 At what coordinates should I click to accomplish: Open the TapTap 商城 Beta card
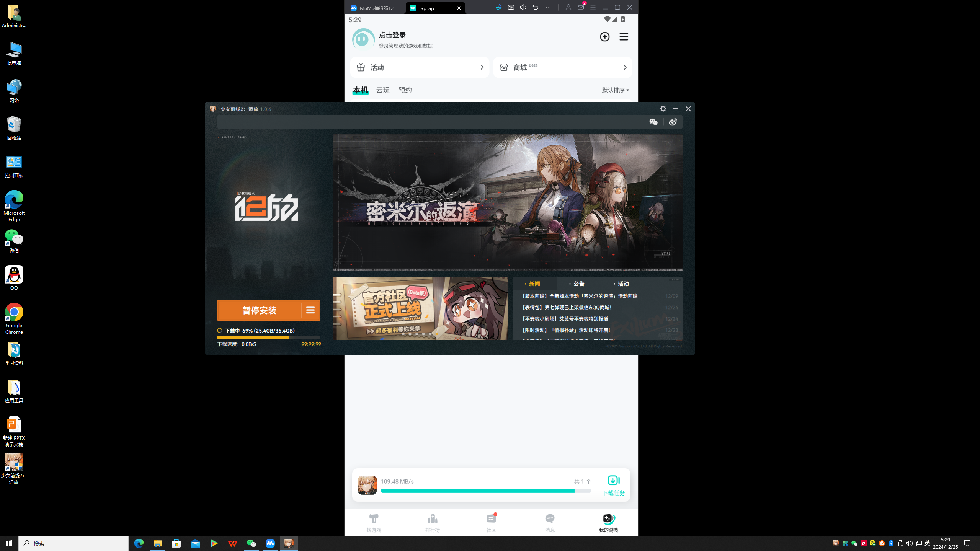point(562,67)
